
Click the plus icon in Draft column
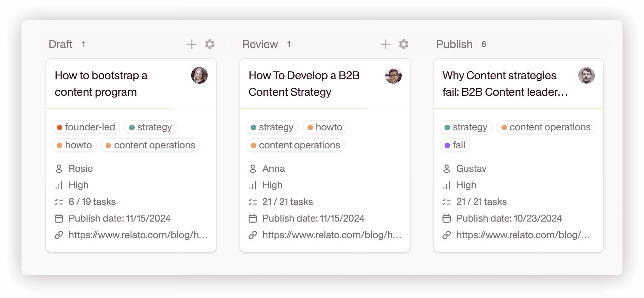pyautogui.click(x=191, y=44)
